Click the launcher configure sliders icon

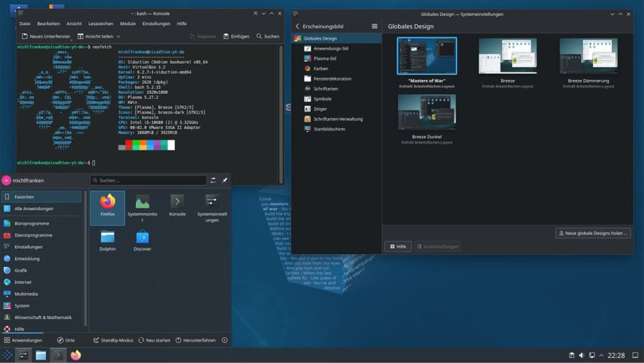pos(213,181)
